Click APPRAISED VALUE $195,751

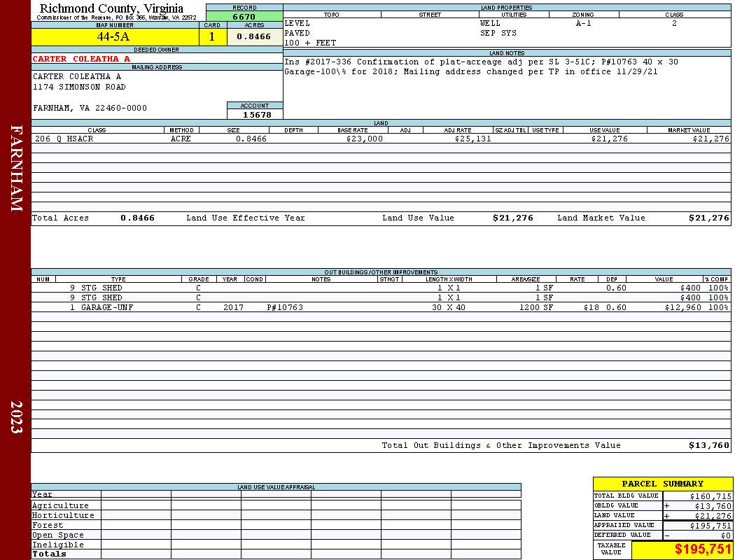point(710,526)
